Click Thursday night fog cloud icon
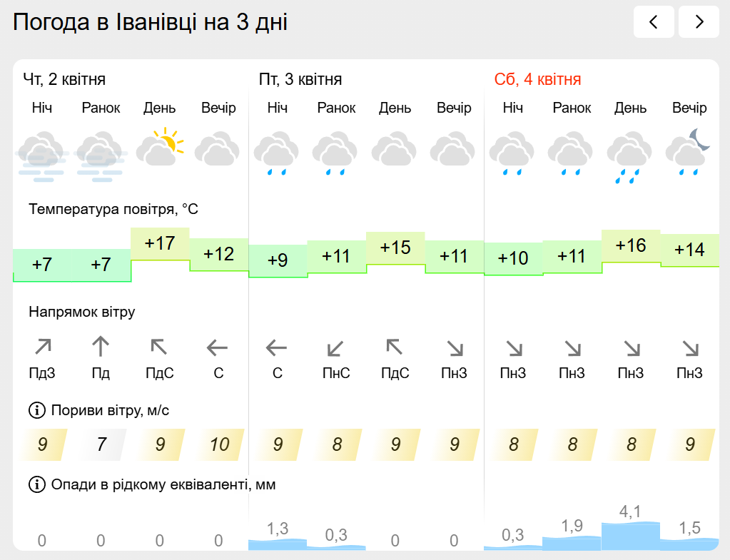The width and height of the screenshot is (730, 560). (42, 153)
